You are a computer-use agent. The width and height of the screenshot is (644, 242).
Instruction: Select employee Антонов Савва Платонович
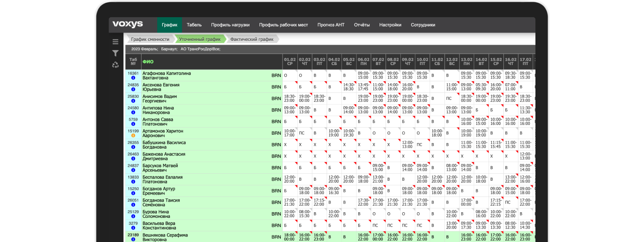tap(157, 122)
